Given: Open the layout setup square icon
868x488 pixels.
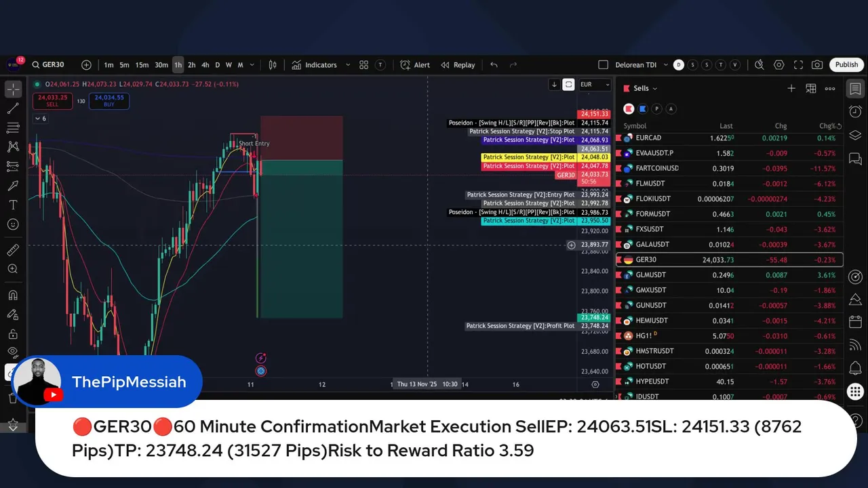Looking at the screenshot, I should 603,65.
